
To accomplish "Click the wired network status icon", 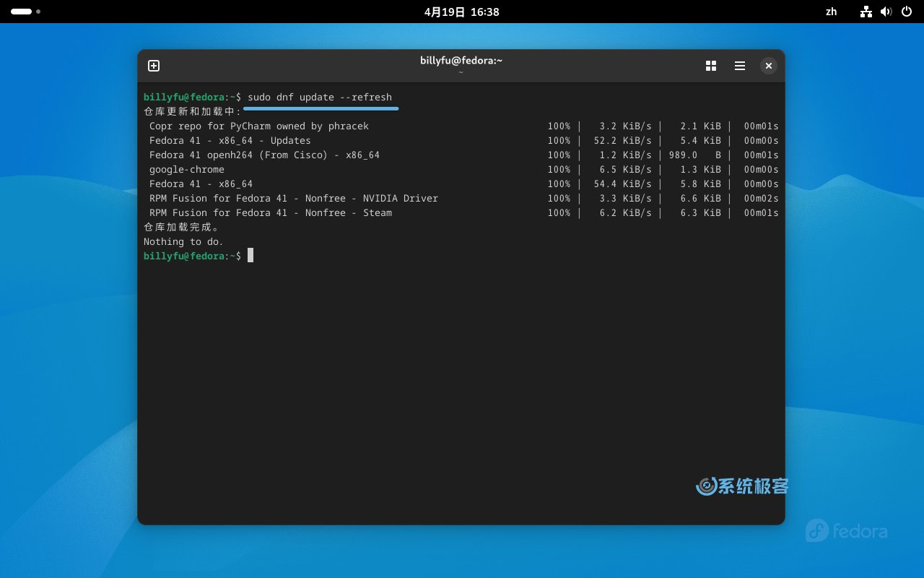I will [866, 12].
